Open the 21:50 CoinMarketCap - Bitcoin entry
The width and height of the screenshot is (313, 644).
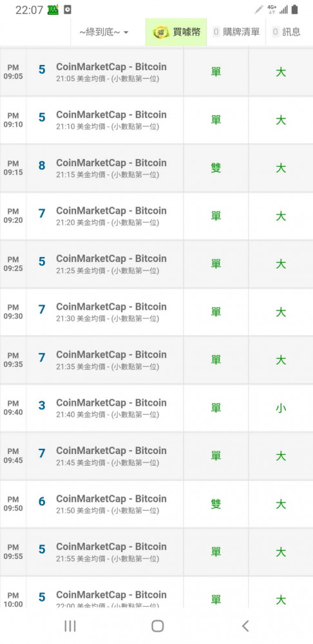tap(111, 504)
